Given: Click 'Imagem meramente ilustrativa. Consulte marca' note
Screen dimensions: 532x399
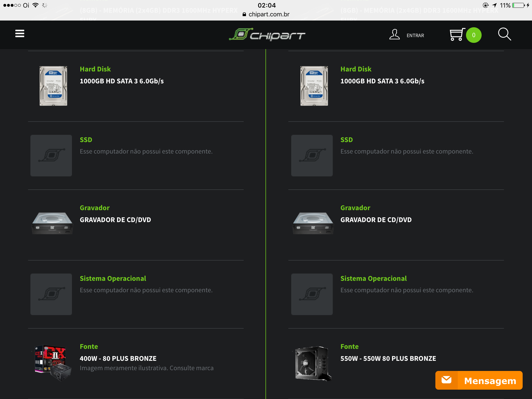Looking at the screenshot, I should coord(147,368).
